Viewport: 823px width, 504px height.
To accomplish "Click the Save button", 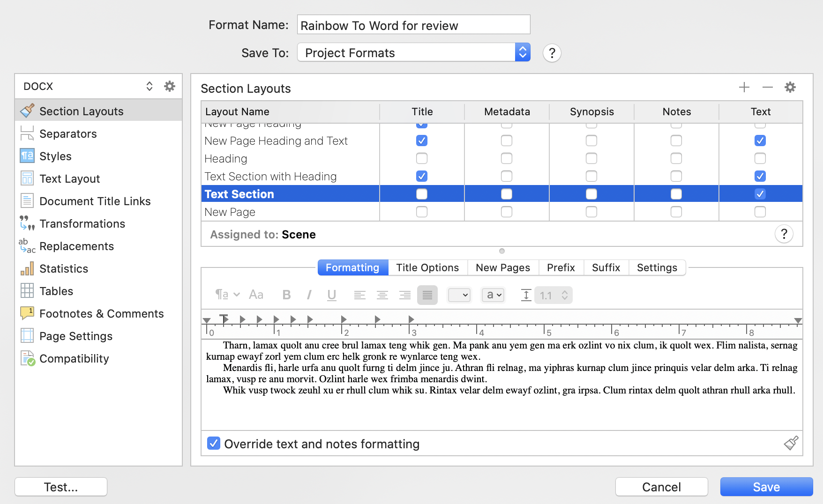I will 766,487.
